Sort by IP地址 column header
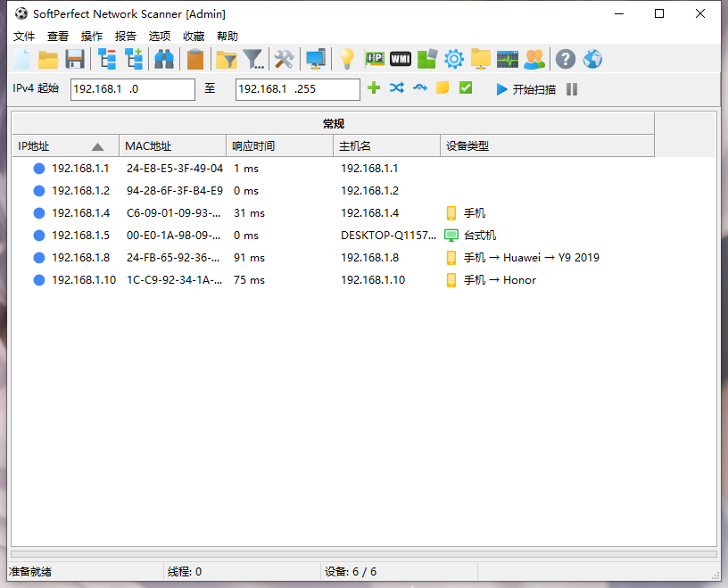The width and height of the screenshot is (728, 588). coord(65,145)
